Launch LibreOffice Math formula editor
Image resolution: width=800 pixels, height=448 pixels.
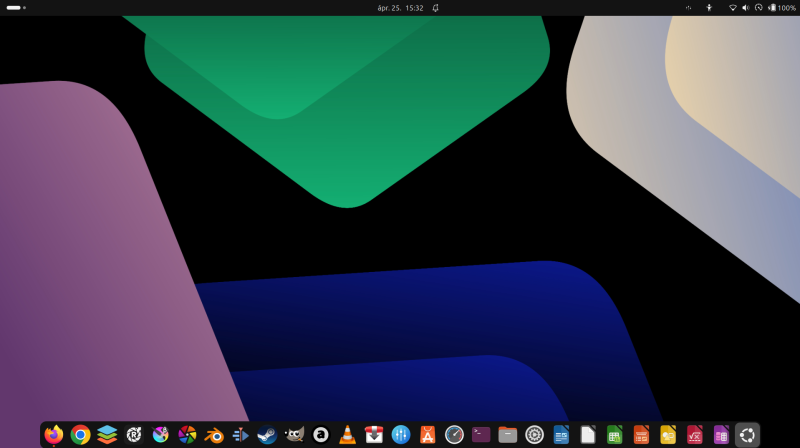coord(695,434)
